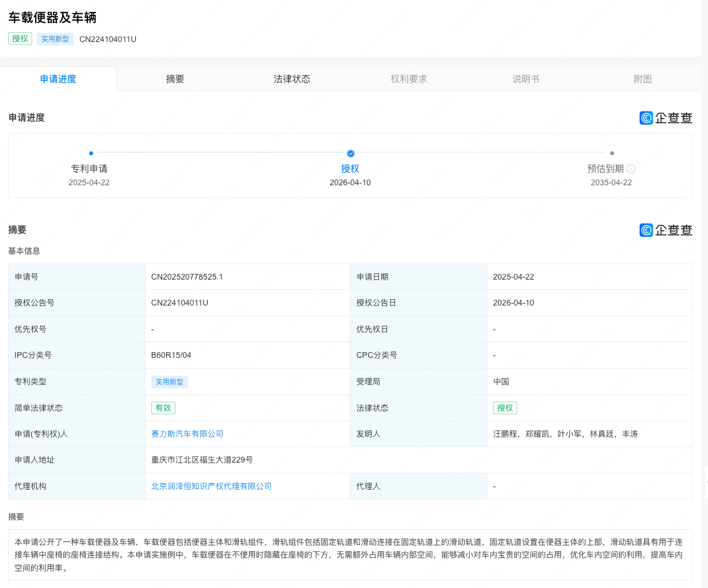Screen dimensions: 708x588
Task: Select the patent number CN224104011U text
Action: pos(108,39)
